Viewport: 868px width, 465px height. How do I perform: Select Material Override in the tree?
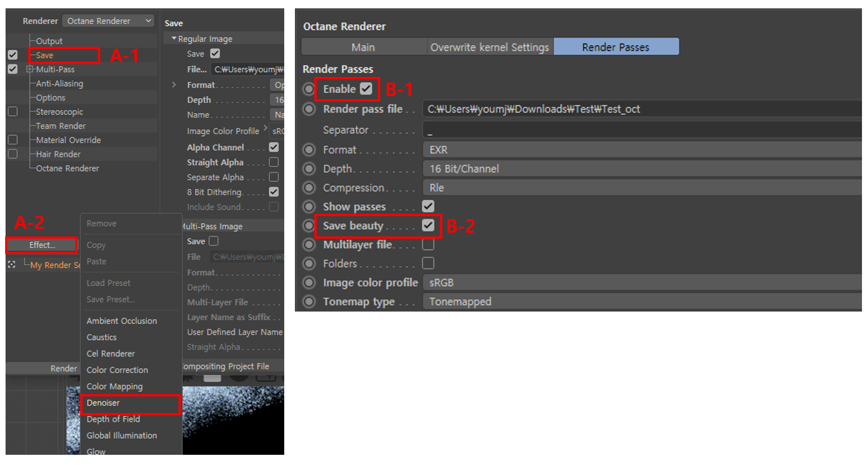68,140
